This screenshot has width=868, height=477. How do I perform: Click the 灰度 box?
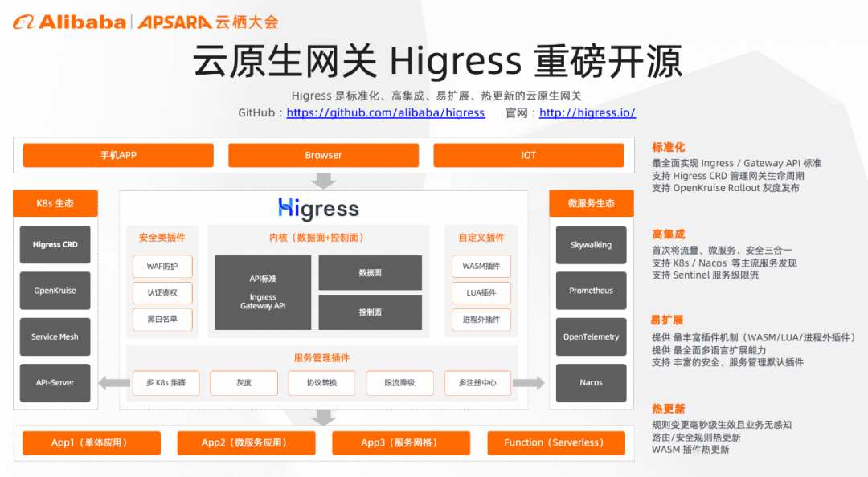[x=244, y=383]
